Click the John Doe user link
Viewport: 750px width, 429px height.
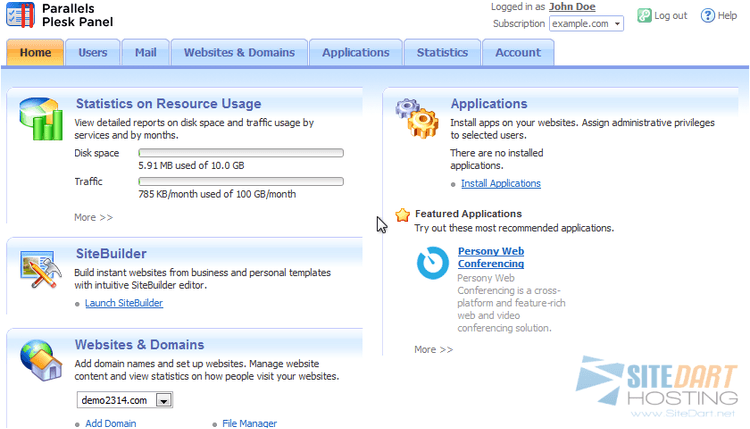click(572, 7)
